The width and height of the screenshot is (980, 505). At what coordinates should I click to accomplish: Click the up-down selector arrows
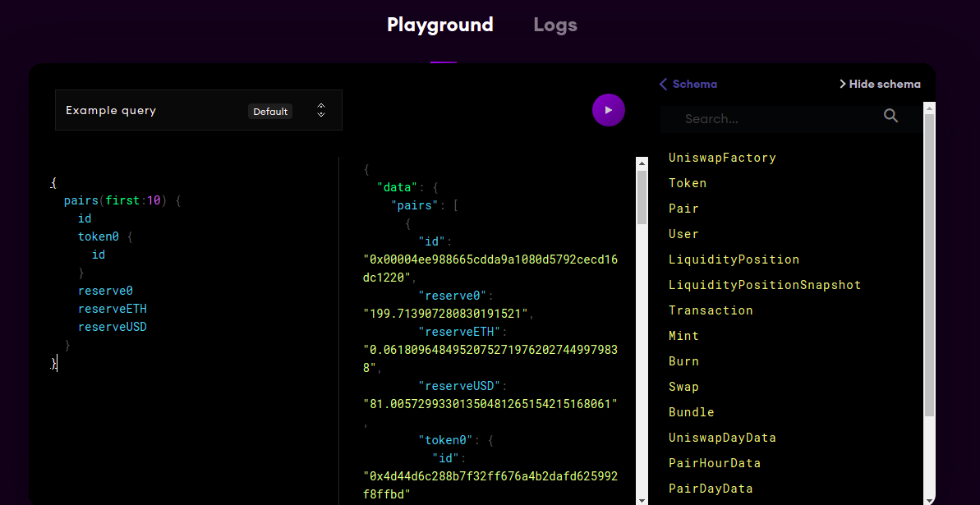tap(321, 110)
